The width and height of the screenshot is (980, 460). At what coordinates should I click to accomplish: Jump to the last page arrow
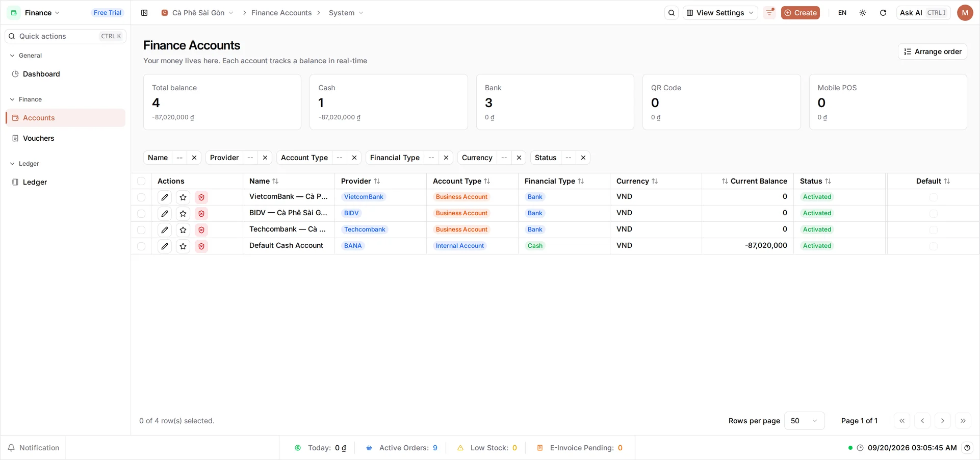tap(963, 421)
